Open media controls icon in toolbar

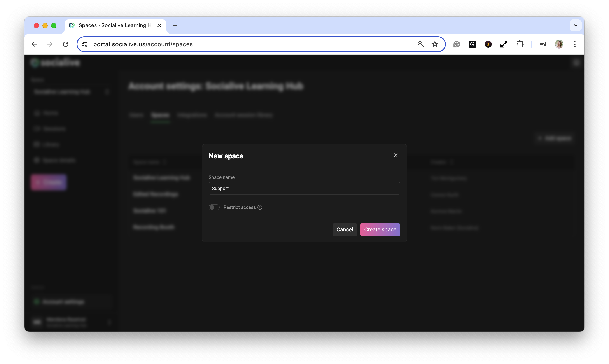[x=543, y=44]
